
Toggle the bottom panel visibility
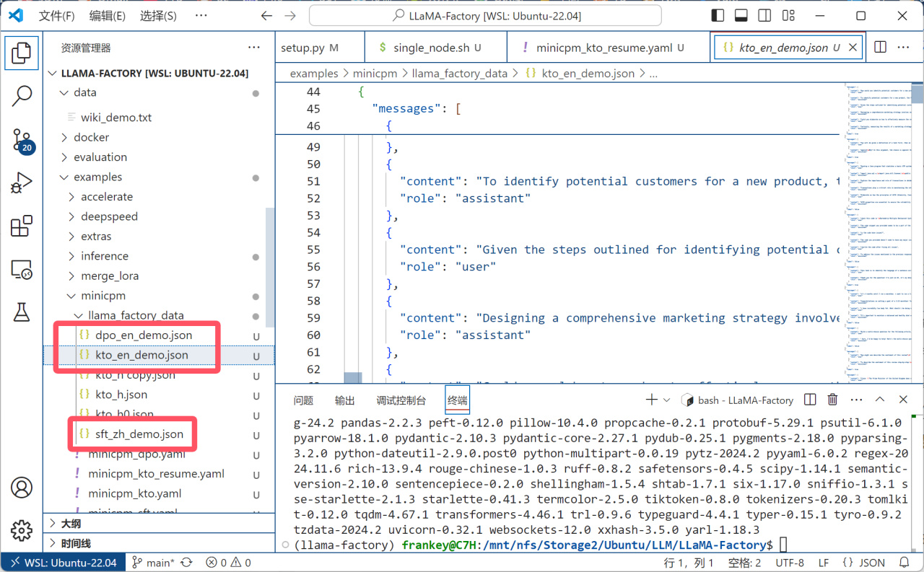point(741,15)
